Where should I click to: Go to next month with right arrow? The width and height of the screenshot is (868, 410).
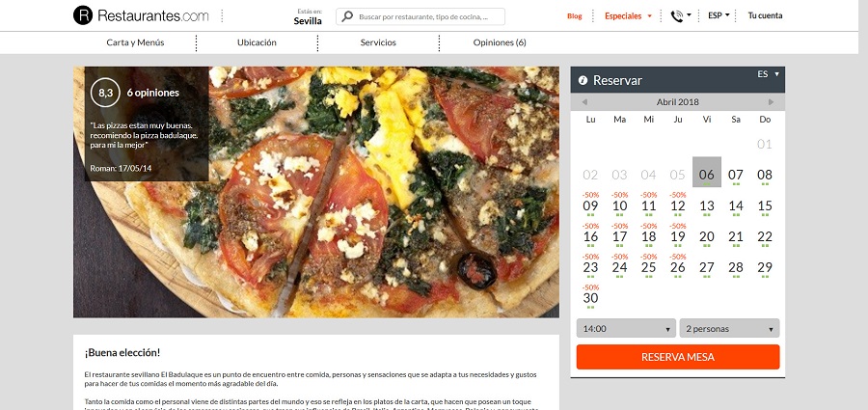pos(772,102)
